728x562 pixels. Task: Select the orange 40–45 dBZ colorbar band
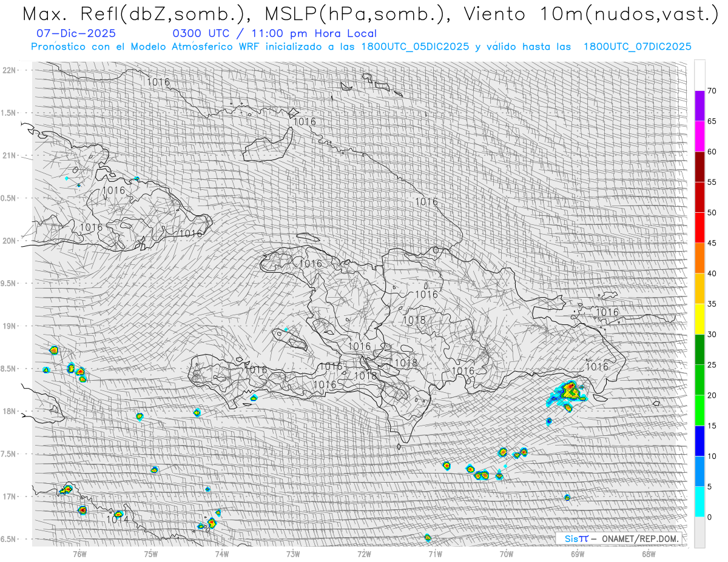pyautogui.click(x=699, y=258)
